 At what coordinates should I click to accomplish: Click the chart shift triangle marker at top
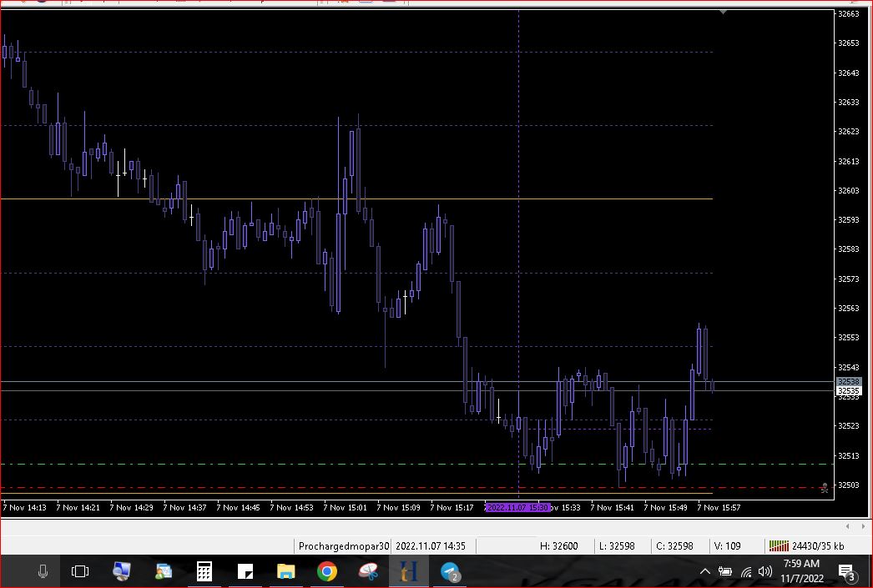(x=724, y=13)
